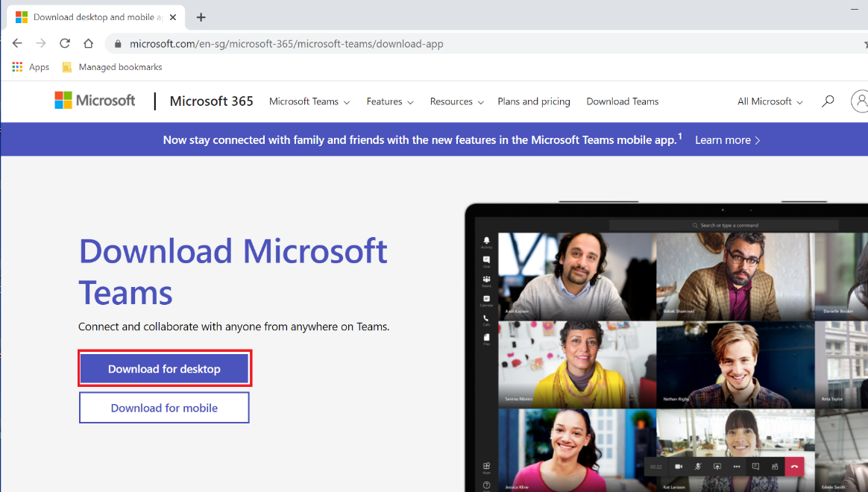Click the Apps icon in preview sidebar
This screenshot has height=492, width=868.
[x=487, y=467]
